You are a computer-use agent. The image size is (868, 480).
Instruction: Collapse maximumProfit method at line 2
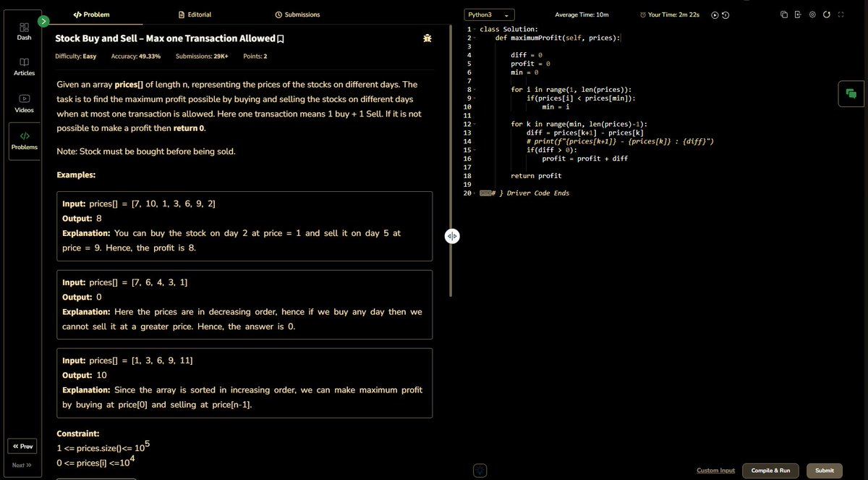click(475, 38)
